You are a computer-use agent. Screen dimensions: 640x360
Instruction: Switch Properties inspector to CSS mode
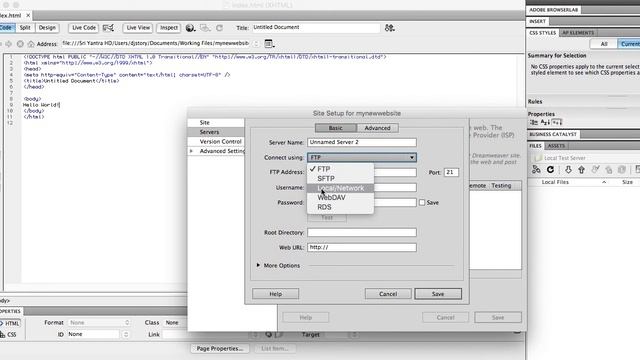9,334
